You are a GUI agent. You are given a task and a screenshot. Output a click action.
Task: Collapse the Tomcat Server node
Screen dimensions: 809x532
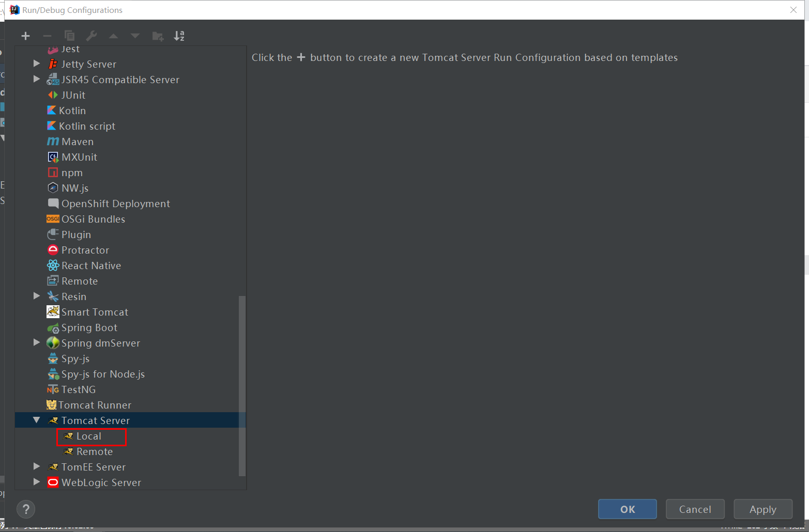click(x=37, y=420)
